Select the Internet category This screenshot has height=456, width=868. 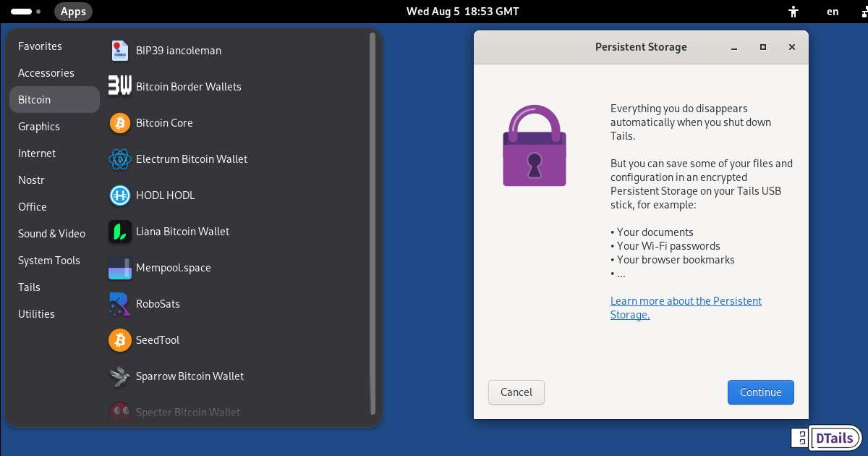click(x=54, y=153)
